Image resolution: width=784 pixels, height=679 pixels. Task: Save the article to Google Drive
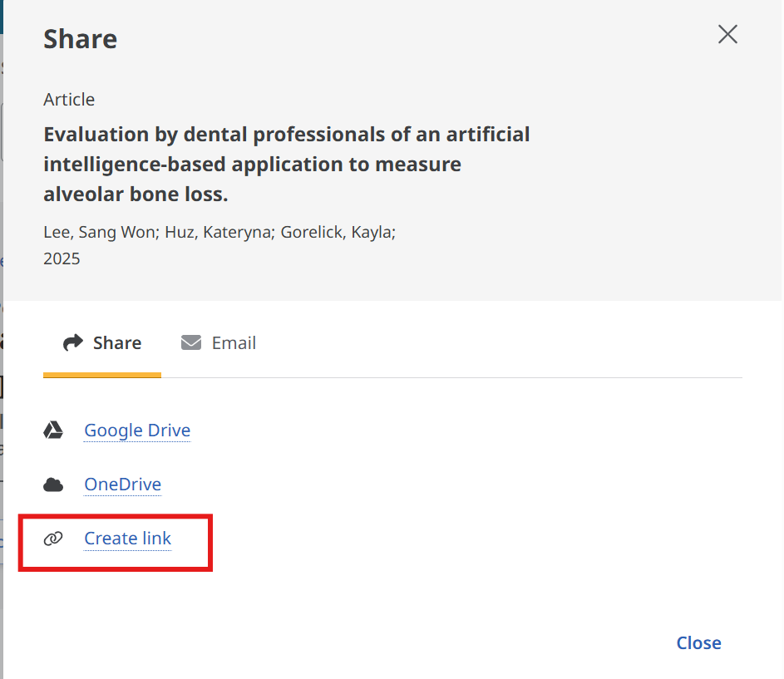click(137, 431)
